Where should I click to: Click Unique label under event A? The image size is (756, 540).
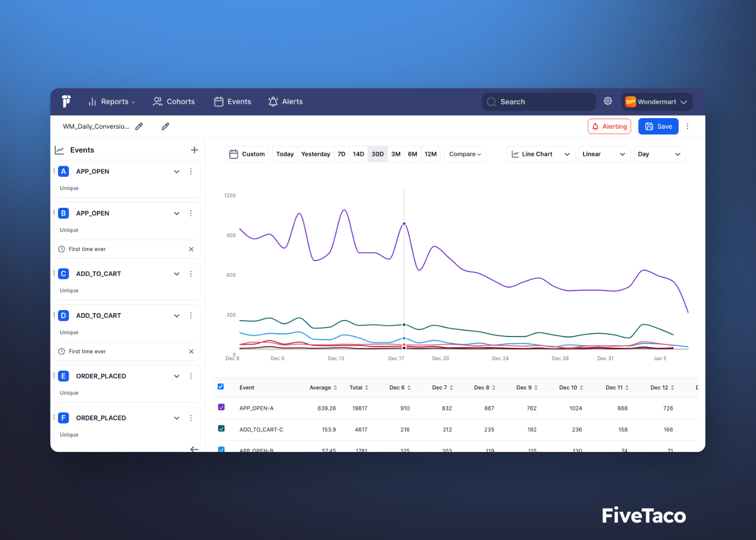pyautogui.click(x=69, y=188)
